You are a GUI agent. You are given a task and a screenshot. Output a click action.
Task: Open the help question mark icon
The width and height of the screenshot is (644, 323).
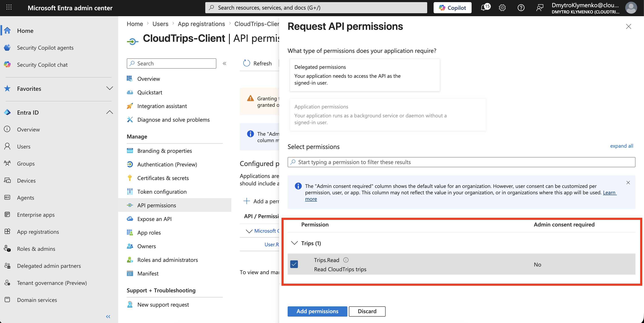tap(521, 8)
